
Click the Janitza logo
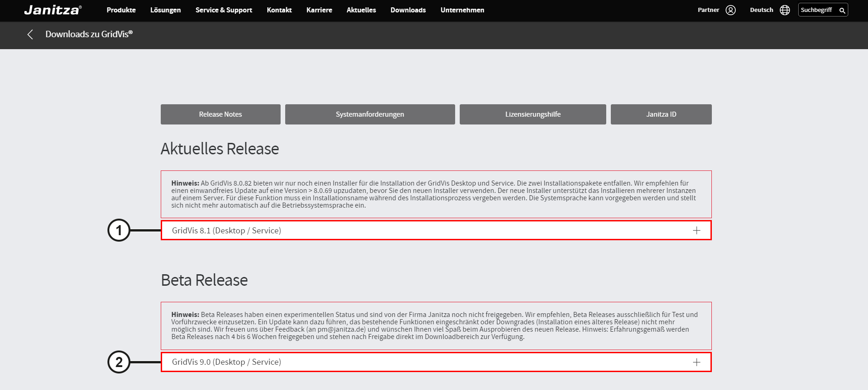click(53, 10)
